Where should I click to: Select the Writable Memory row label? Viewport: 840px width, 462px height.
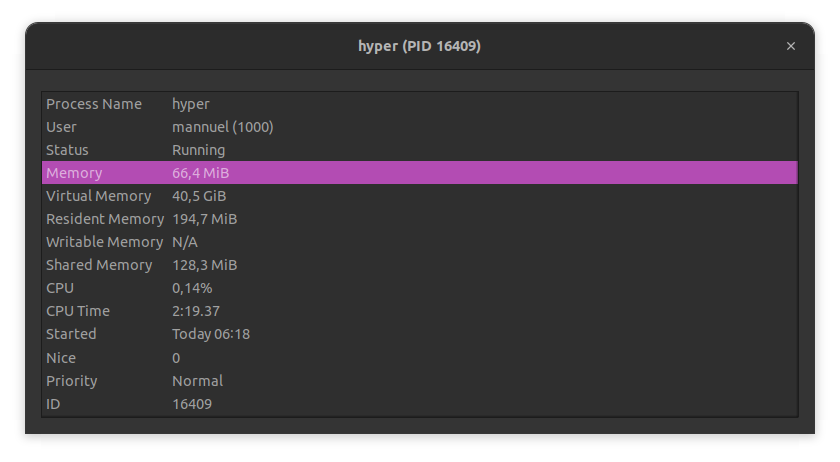point(104,242)
